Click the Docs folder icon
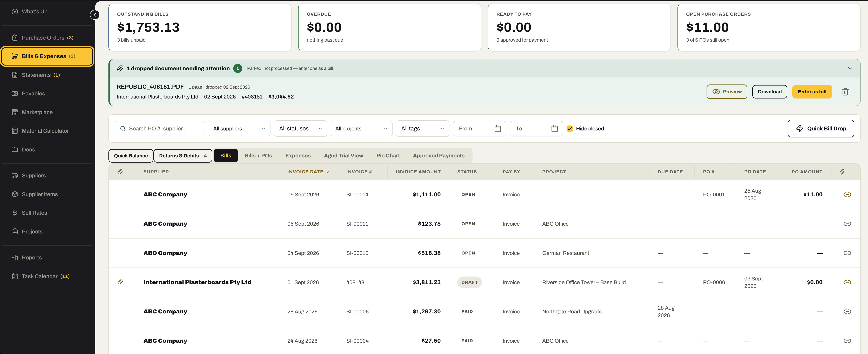The height and width of the screenshot is (354, 868). tap(15, 149)
